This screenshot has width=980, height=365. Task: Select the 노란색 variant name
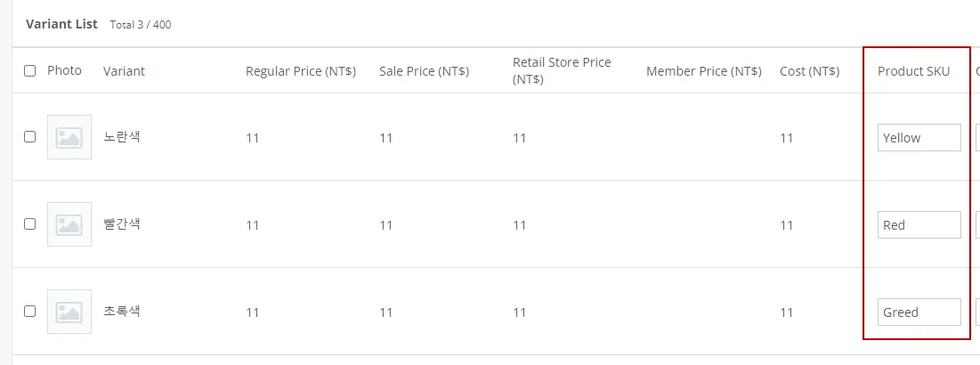[122, 137]
